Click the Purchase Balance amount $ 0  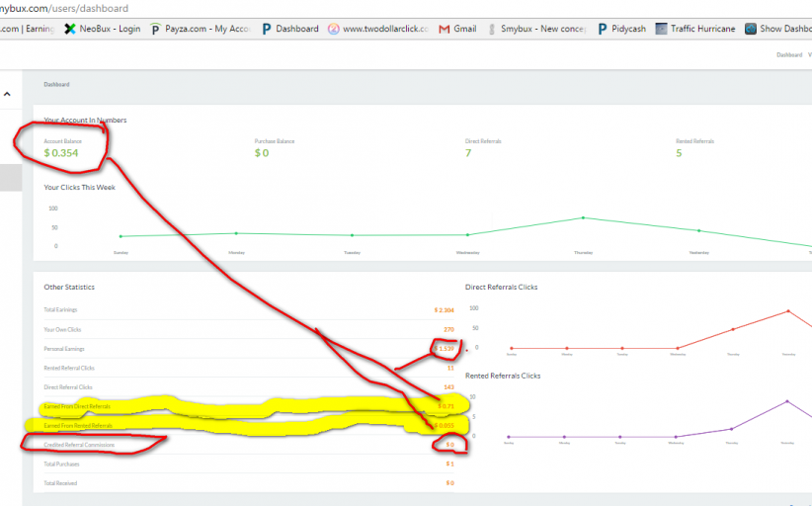tap(262, 153)
